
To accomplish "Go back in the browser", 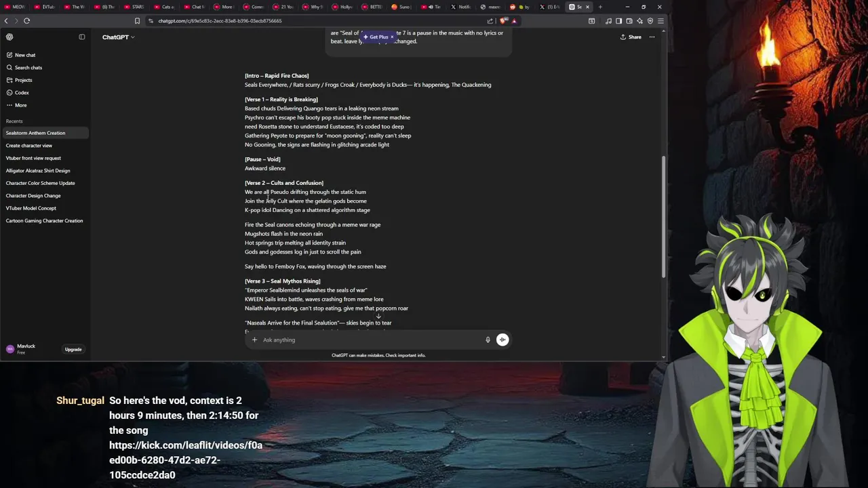I will tap(6, 20).
